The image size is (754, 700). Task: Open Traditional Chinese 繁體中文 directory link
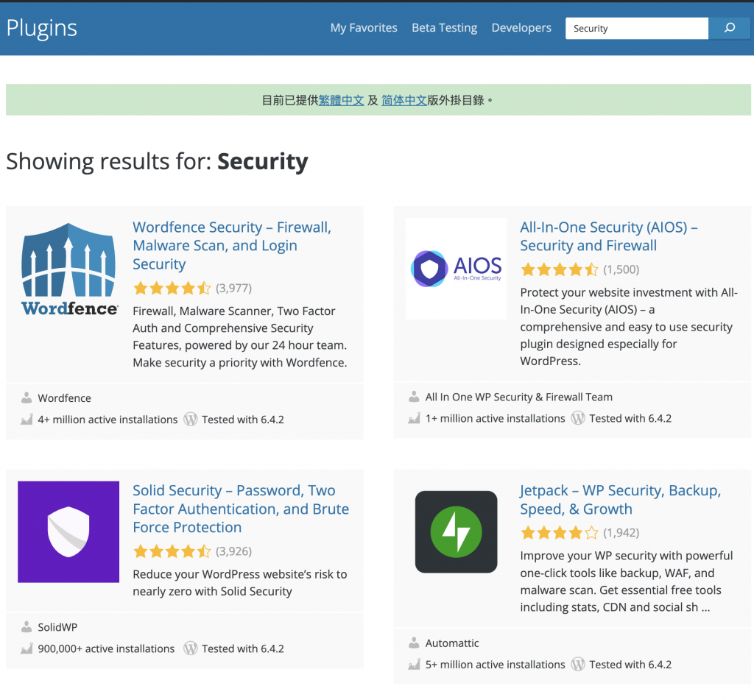coord(342,100)
